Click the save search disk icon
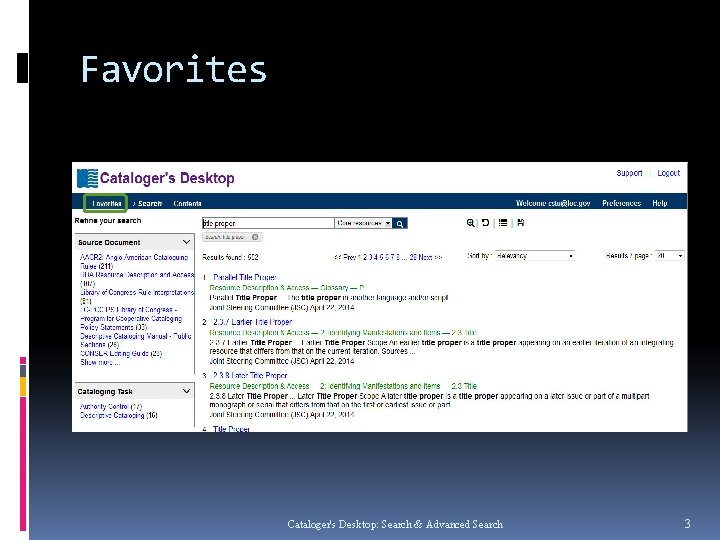720x540 pixels. click(520, 223)
